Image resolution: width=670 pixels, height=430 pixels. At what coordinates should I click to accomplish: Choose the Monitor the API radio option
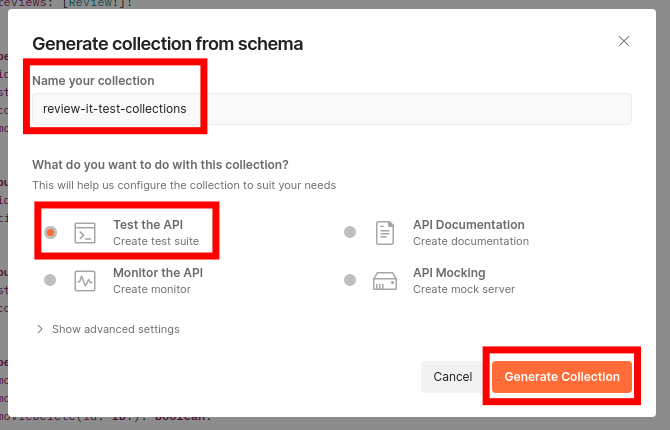50,280
